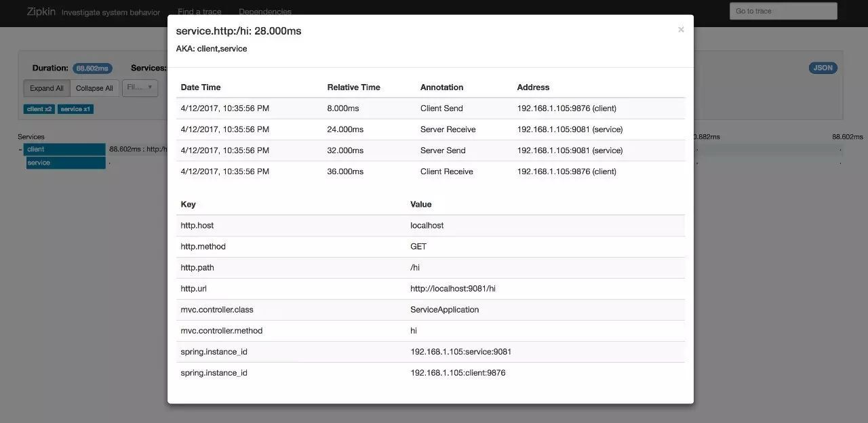Click the GET value cell
This screenshot has height=423, width=868.
click(x=418, y=247)
